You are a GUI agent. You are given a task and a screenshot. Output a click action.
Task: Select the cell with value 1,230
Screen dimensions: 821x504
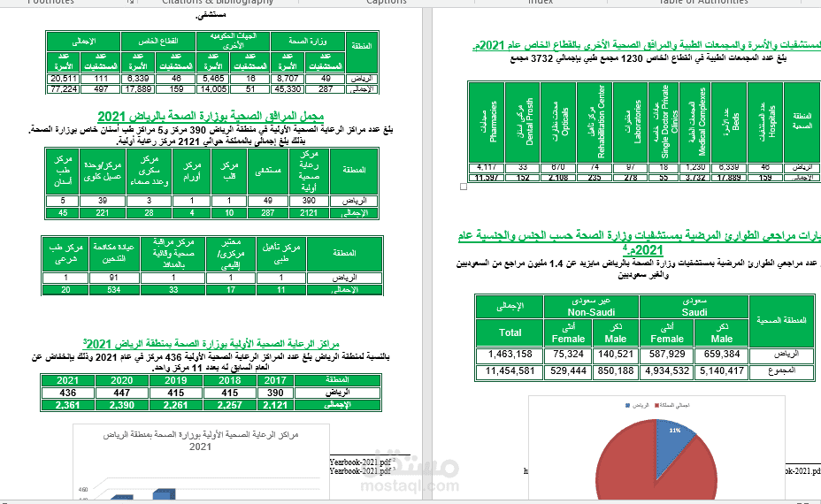694,167
